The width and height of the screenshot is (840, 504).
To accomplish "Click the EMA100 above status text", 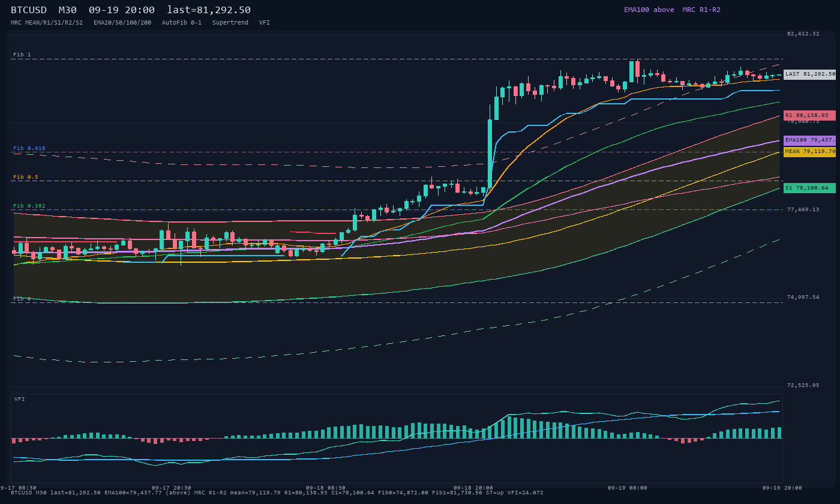I will click(649, 10).
